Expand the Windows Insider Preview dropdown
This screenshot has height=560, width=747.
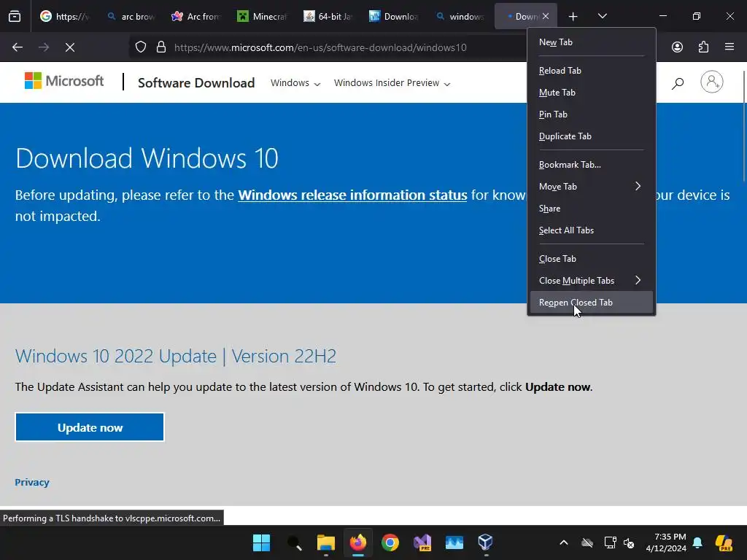(x=392, y=83)
